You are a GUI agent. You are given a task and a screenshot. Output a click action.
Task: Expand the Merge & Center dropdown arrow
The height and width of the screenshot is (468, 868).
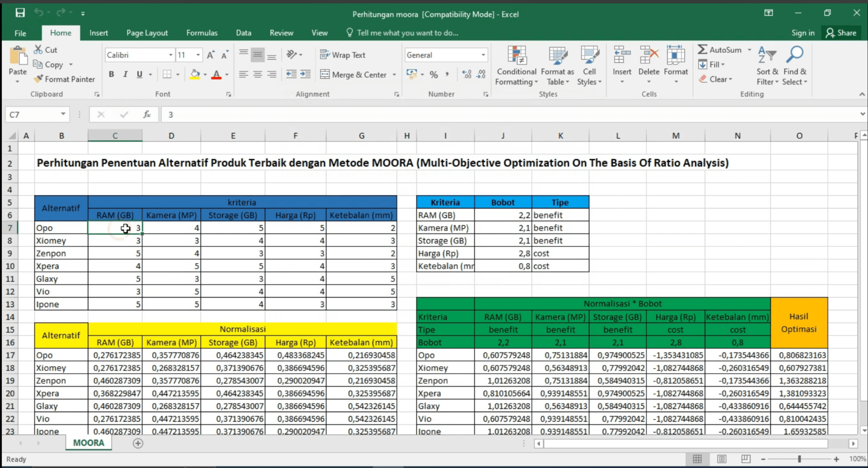[x=394, y=75]
